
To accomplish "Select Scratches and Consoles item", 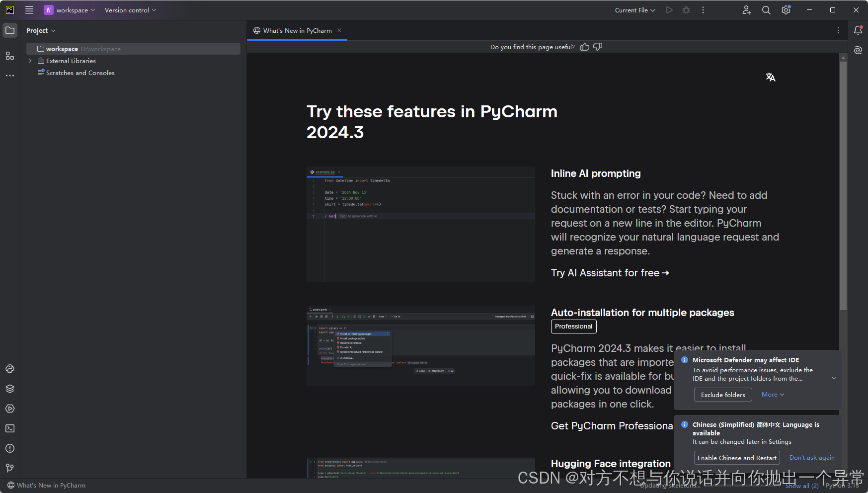I will point(80,73).
